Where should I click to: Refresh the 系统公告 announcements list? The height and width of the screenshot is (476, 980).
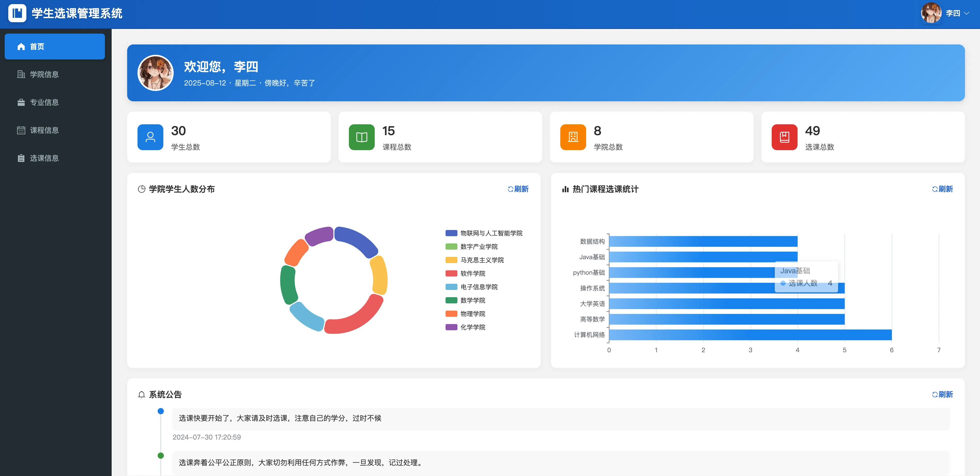pos(942,395)
